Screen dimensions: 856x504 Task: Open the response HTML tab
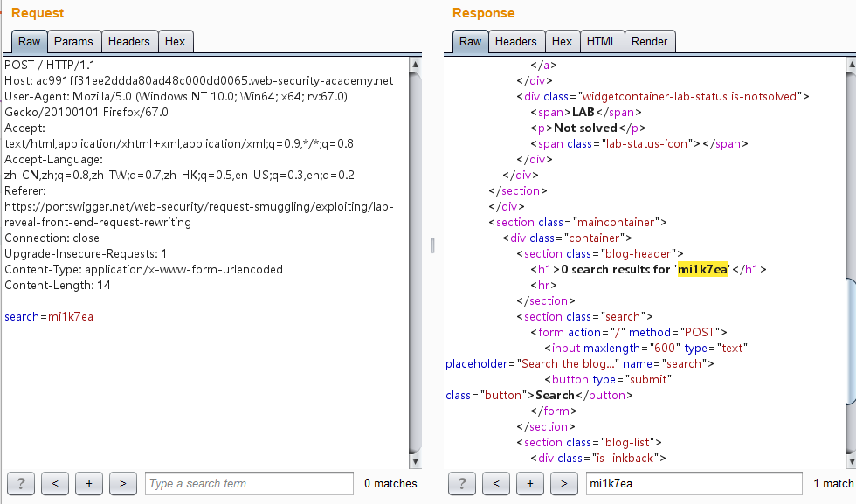pyautogui.click(x=601, y=41)
